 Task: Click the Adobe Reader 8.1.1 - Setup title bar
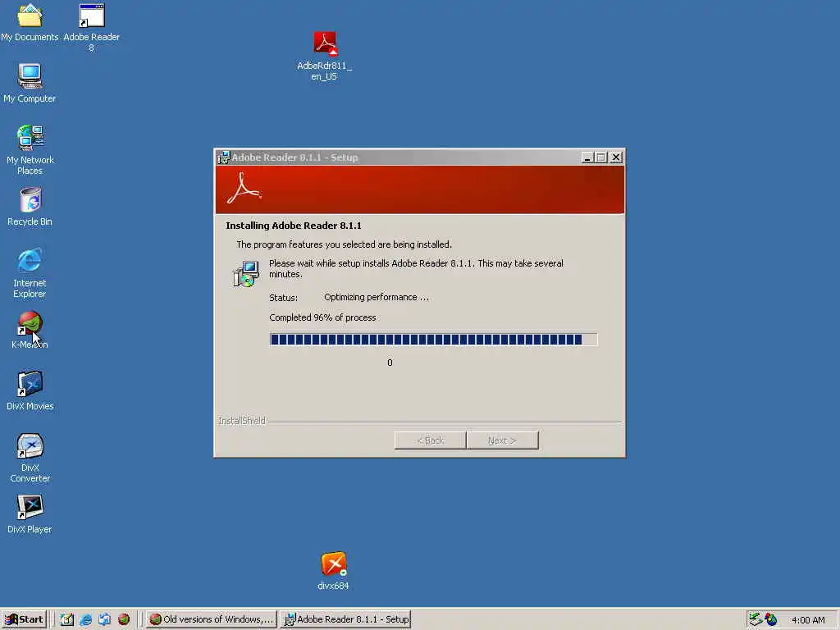(x=419, y=157)
